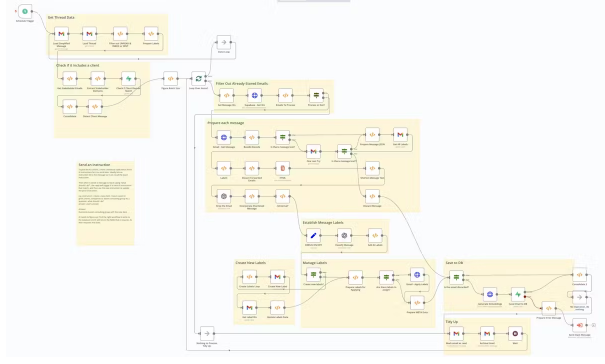Open the Generate Embeddings node
Image resolution: width=605 pixels, height=364 pixels.
coord(490,294)
